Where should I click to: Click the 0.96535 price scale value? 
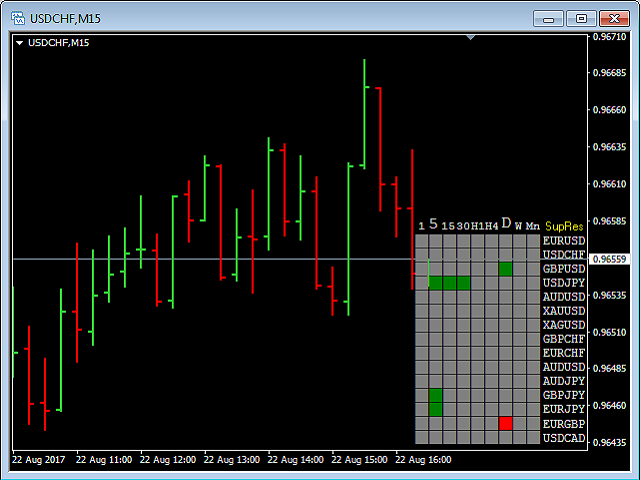tap(609, 296)
